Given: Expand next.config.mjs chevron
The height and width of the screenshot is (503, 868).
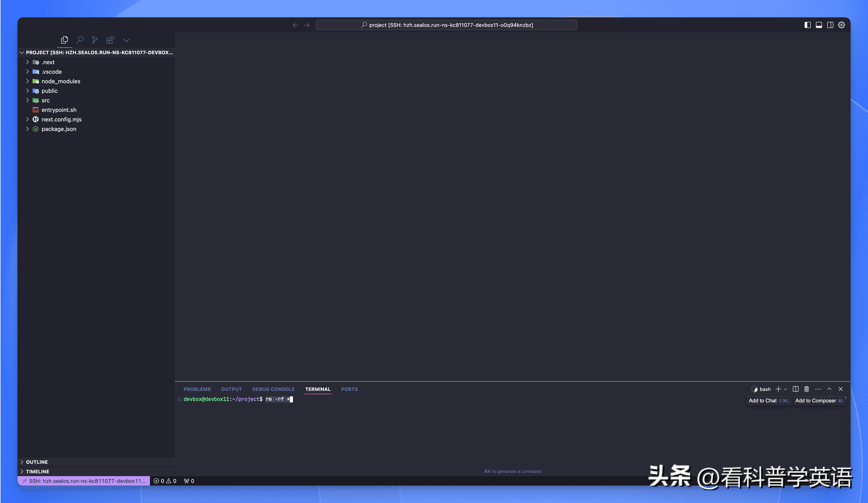Looking at the screenshot, I should click(x=28, y=119).
